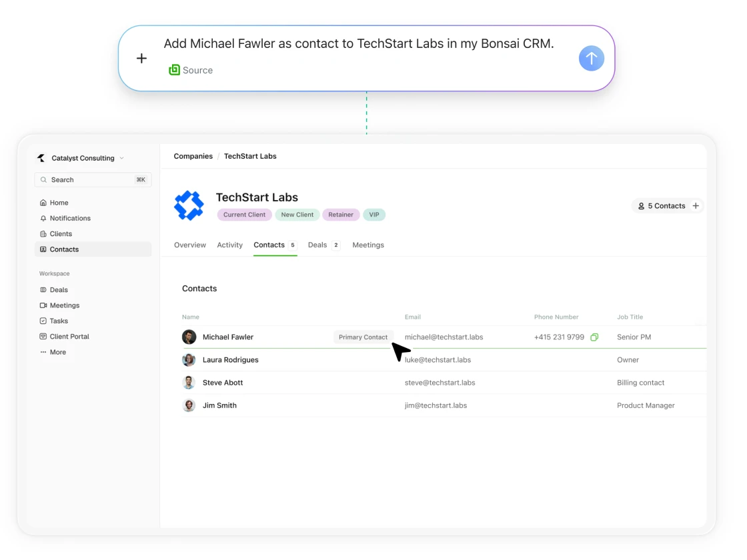Click the Client Portal icon
The height and width of the screenshot is (560, 747).
click(43, 336)
